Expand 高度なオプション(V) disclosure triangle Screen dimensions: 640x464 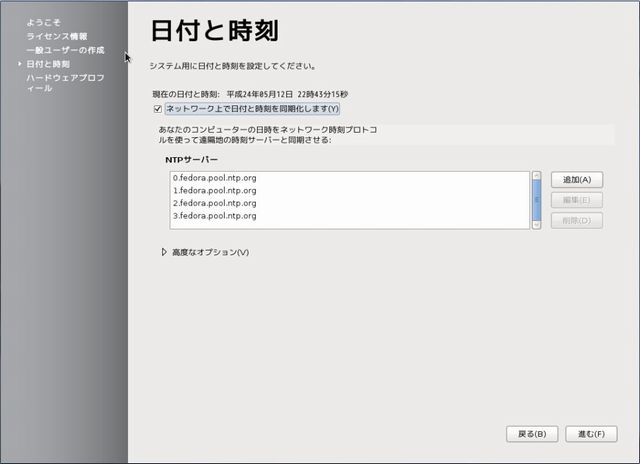point(164,252)
